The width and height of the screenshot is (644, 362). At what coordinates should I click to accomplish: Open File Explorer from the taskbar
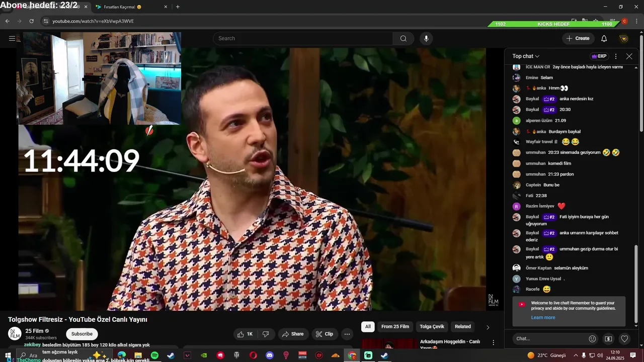(138, 355)
